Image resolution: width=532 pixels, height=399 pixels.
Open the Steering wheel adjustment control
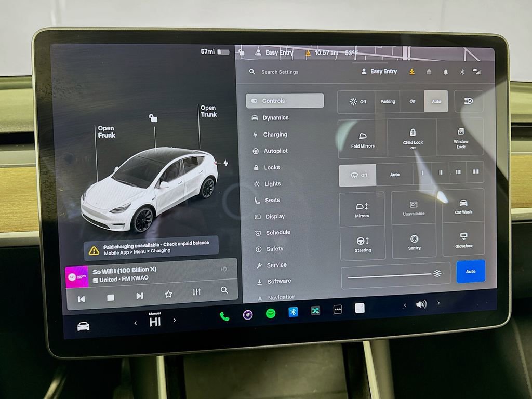362,241
